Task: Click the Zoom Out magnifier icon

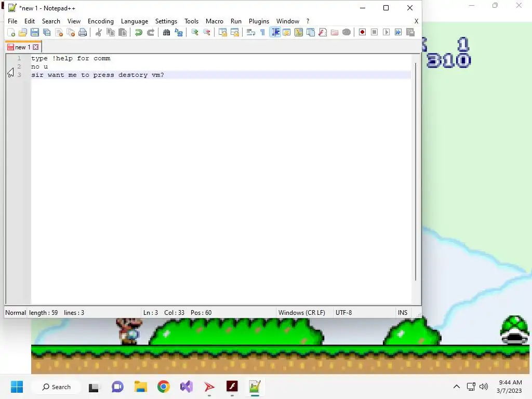Action: click(207, 33)
